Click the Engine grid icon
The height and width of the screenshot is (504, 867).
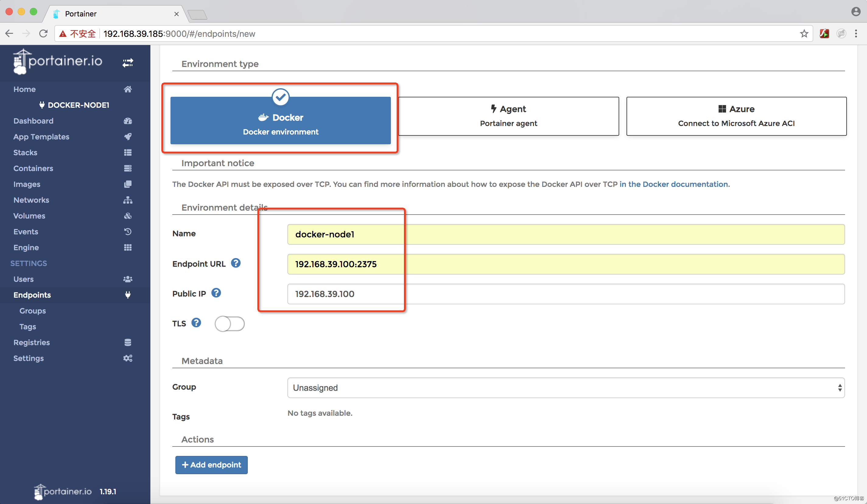[128, 247]
